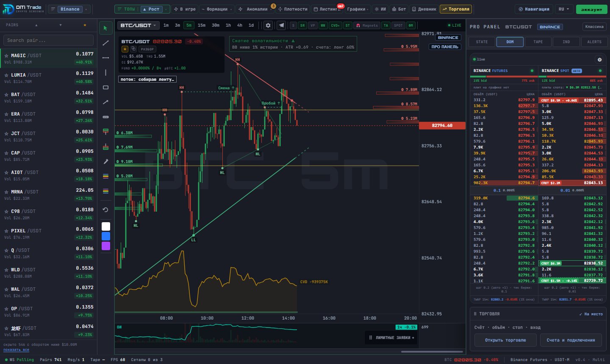
Task: Click the favorites star in pairs header
Action: [85, 25]
